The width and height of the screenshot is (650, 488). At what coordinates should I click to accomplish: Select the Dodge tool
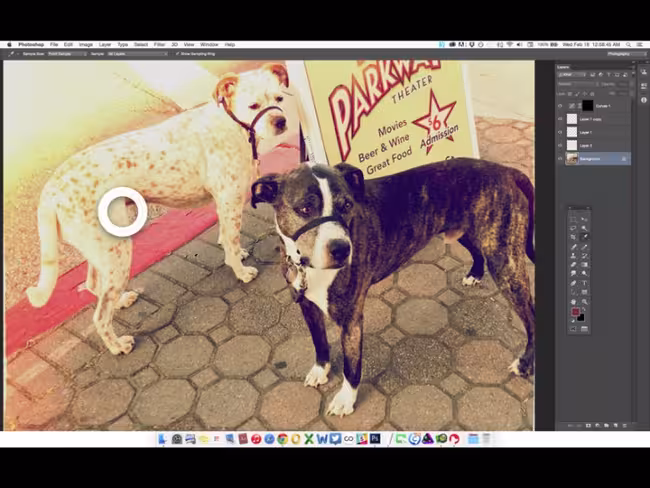click(584, 273)
